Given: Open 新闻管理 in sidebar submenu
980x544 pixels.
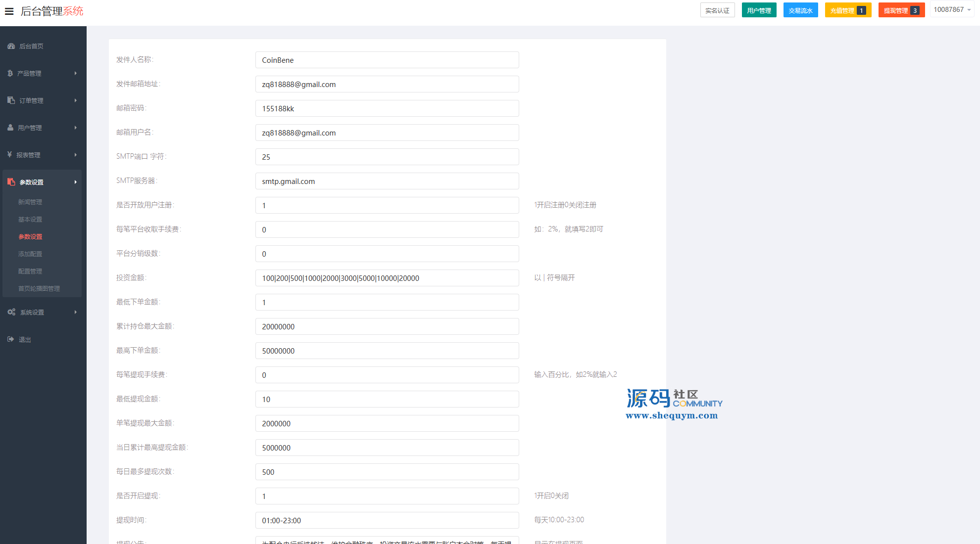Looking at the screenshot, I should pyautogui.click(x=30, y=202).
